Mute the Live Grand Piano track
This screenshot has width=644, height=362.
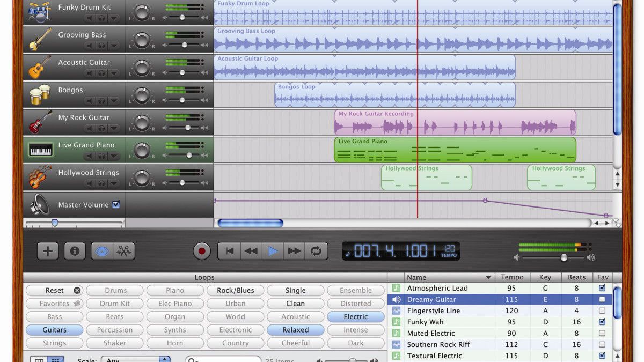tap(89, 156)
